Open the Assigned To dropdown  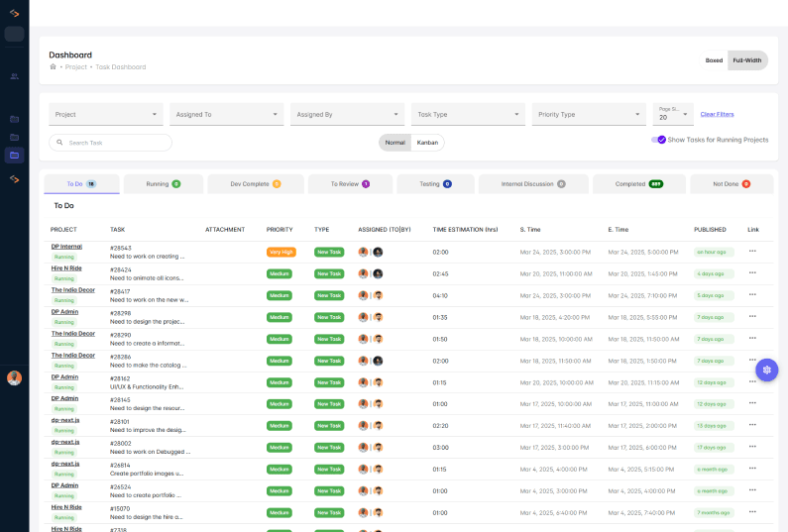[227, 115]
